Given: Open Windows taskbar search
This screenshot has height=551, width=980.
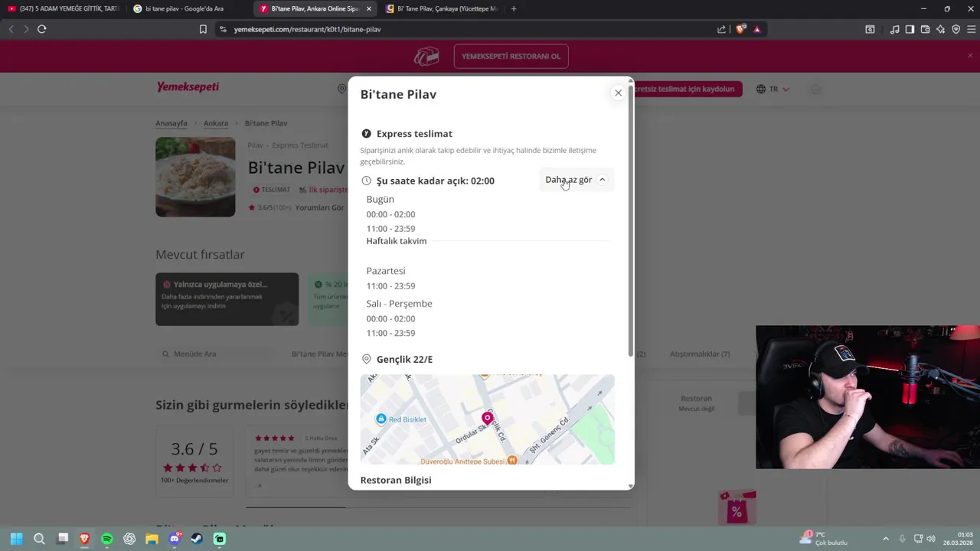Looking at the screenshot, I should (39, 539).
